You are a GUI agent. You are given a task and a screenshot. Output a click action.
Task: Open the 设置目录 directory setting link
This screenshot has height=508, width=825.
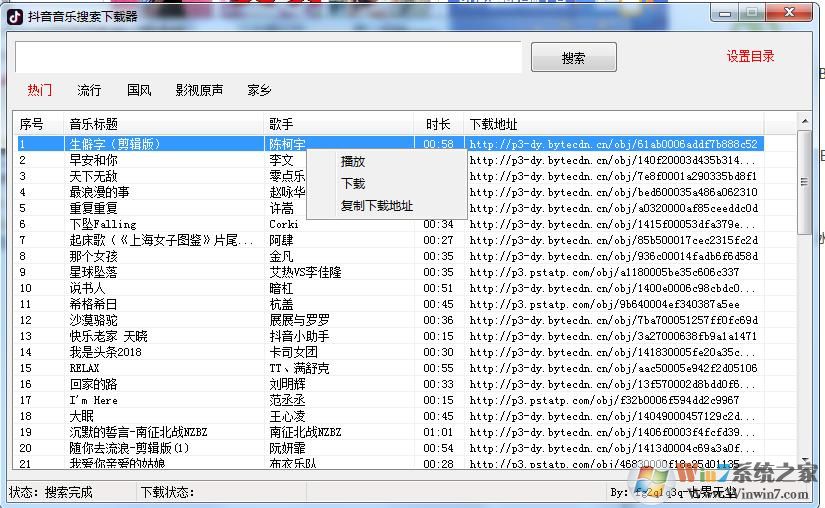tap(750, 57)
